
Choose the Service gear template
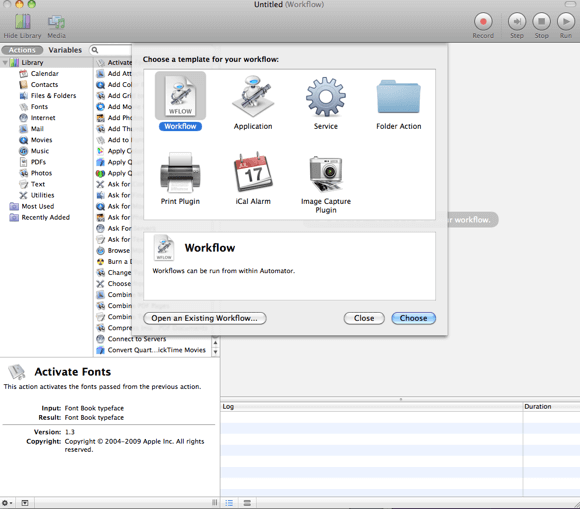[326, 97]
